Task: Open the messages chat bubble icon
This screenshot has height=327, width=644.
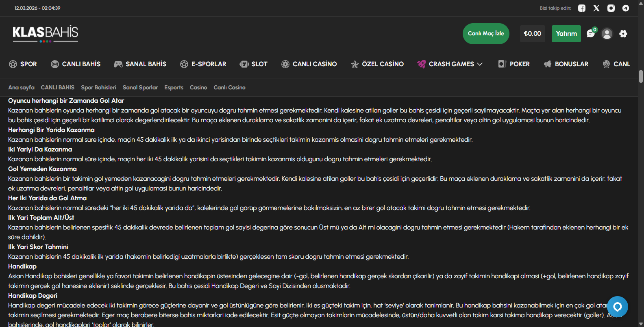Action: pos(591,34)
